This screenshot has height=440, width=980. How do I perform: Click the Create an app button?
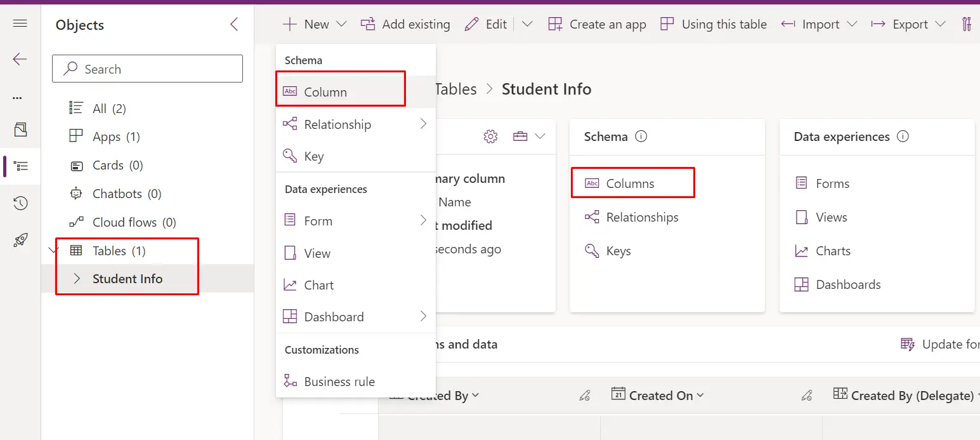coord(596,23)
